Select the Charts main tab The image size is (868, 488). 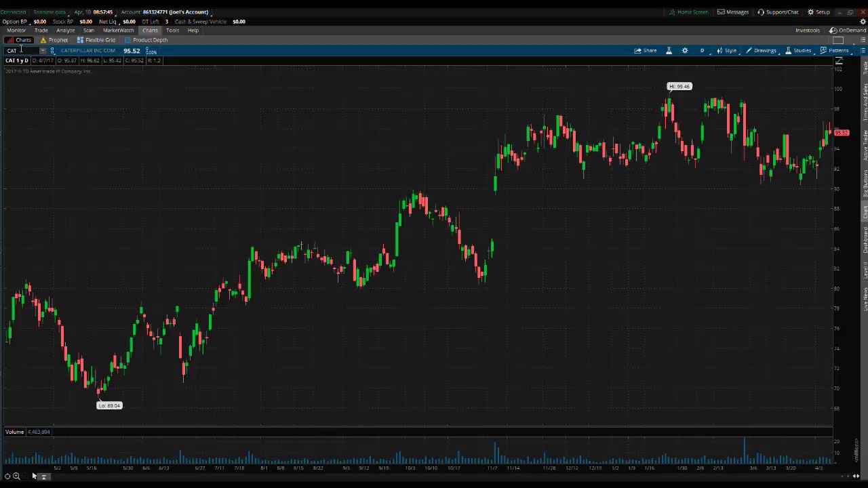coord(150,30)
